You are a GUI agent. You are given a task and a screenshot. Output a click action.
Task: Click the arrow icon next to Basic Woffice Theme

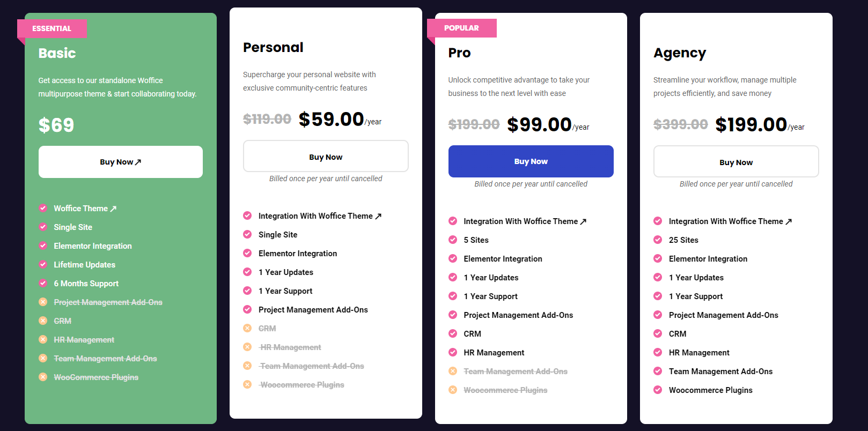[x=113, y=209]
